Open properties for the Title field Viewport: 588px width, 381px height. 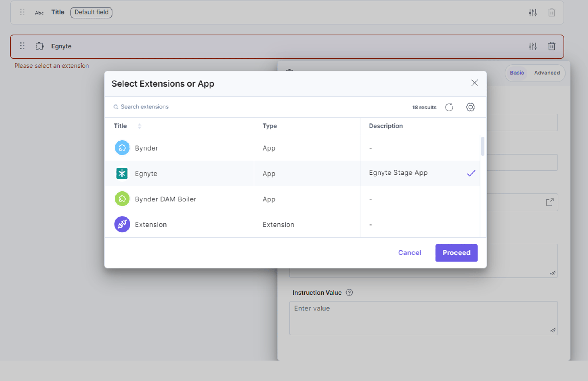(x=533, y=12)
